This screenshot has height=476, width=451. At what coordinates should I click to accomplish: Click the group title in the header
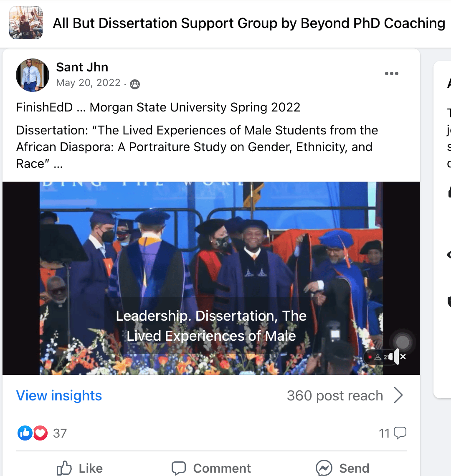[x=249, y=23]
